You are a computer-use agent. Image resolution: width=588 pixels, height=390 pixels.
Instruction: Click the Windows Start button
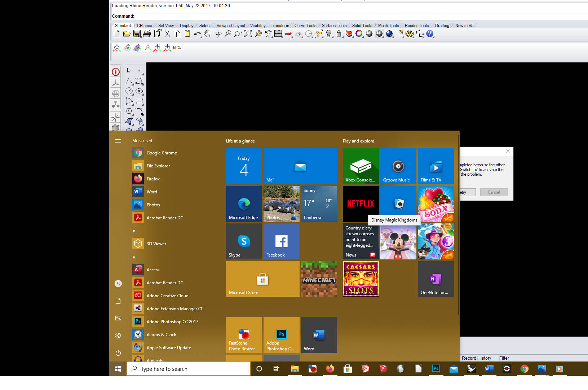(x=118, y=369)
